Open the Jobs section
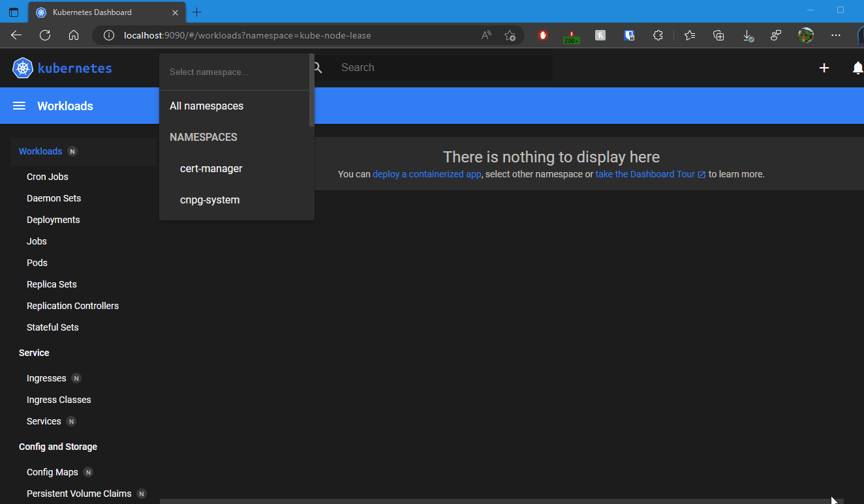This screenshot has width=864, height=504. (x=37, y=241)
